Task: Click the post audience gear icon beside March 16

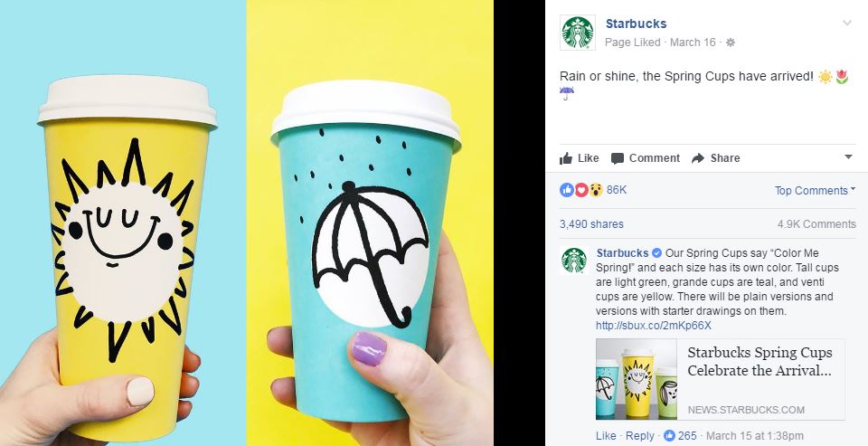Action: (731, 43)
